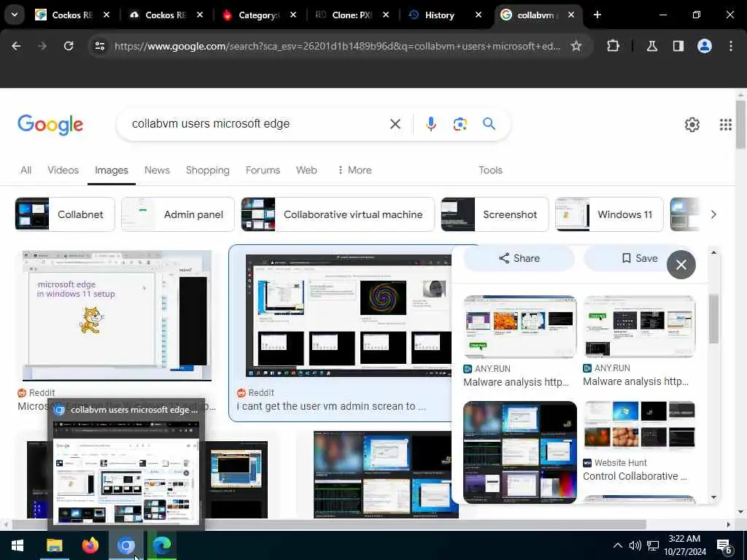Submit search with magnifier icon
747x560 pixels.
(x=489, y=124)
